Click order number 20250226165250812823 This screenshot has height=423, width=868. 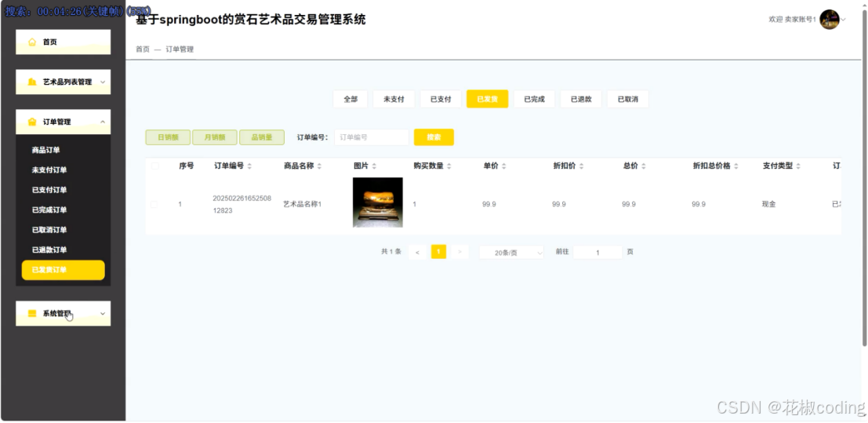pos(242,204)
